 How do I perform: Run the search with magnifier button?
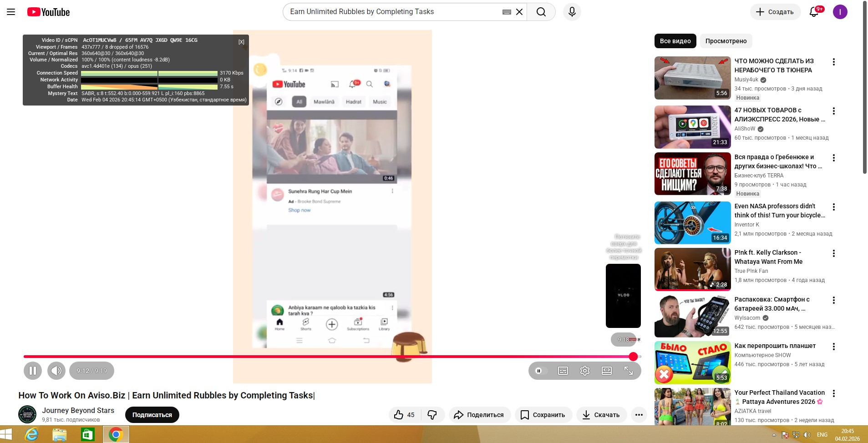pos(541,12)
